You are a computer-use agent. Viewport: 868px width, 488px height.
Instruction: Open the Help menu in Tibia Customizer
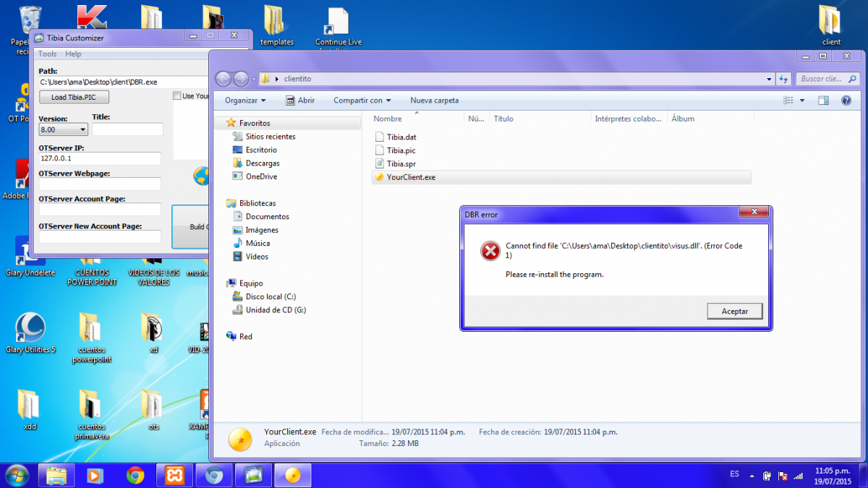pos(73,54)
